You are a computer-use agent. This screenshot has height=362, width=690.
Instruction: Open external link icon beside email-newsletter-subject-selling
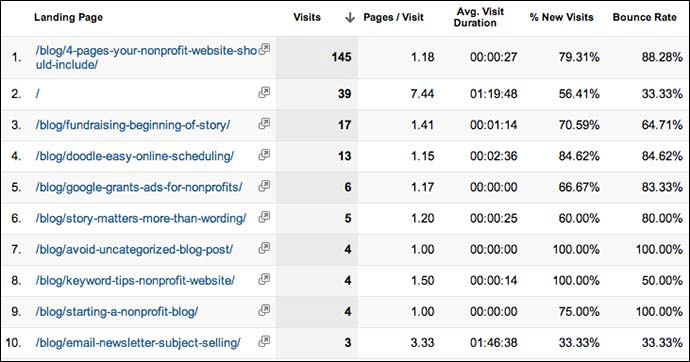(x=264, y=341)
